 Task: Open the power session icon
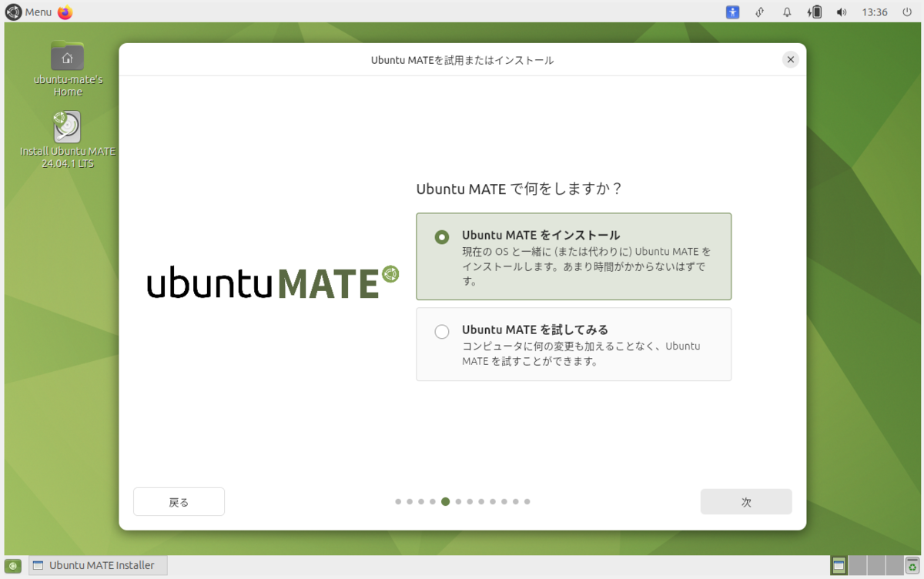(907, 12)
